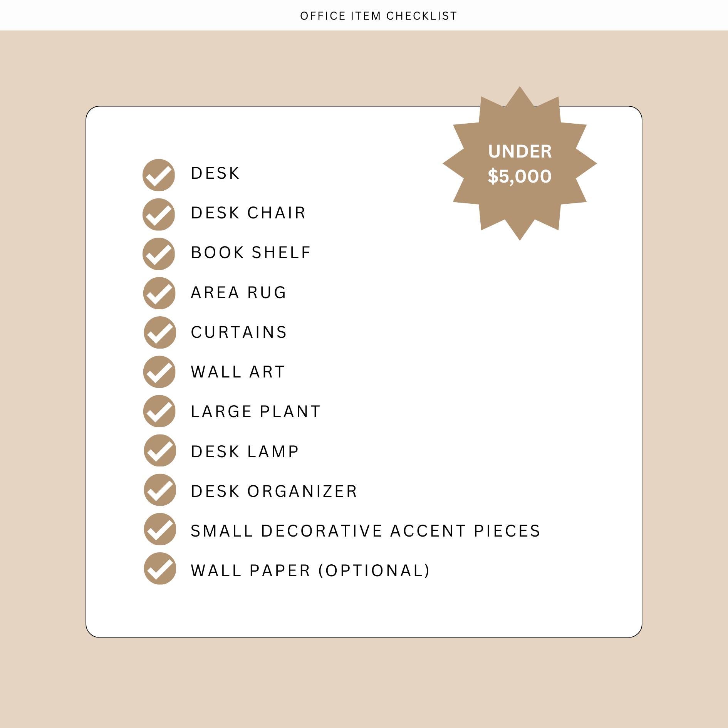Viewport: 728px width, 728px height.
Task: Click the Under $5,000 starburst badge
Action: pos(520,163)
